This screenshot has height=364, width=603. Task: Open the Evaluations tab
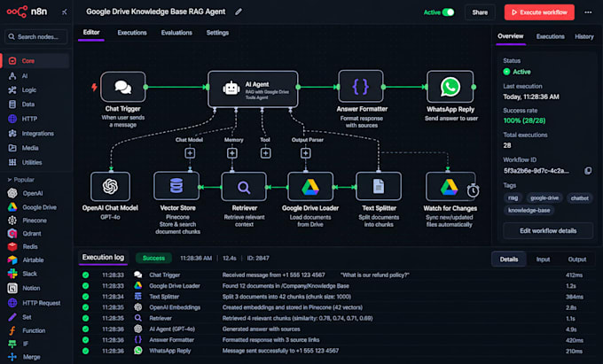[176, 33]
